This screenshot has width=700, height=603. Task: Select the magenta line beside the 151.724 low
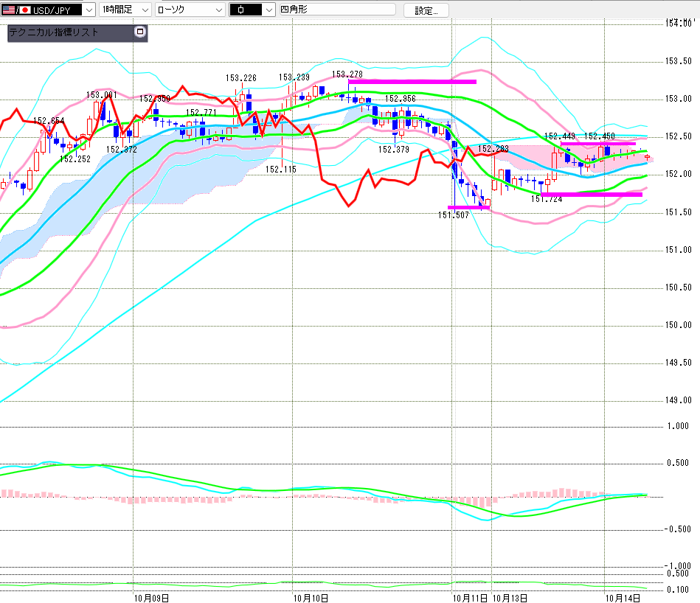point(592,195)
